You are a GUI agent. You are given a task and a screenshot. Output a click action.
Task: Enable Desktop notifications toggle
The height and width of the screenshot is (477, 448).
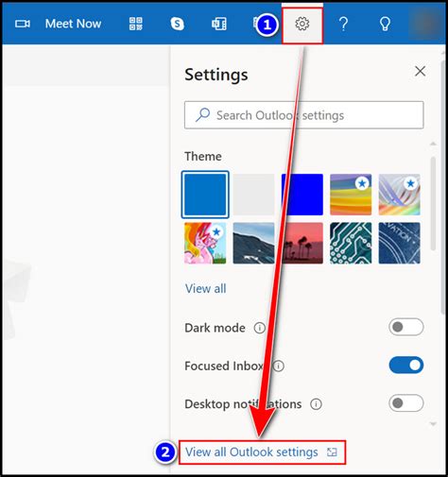coord(406,403)
